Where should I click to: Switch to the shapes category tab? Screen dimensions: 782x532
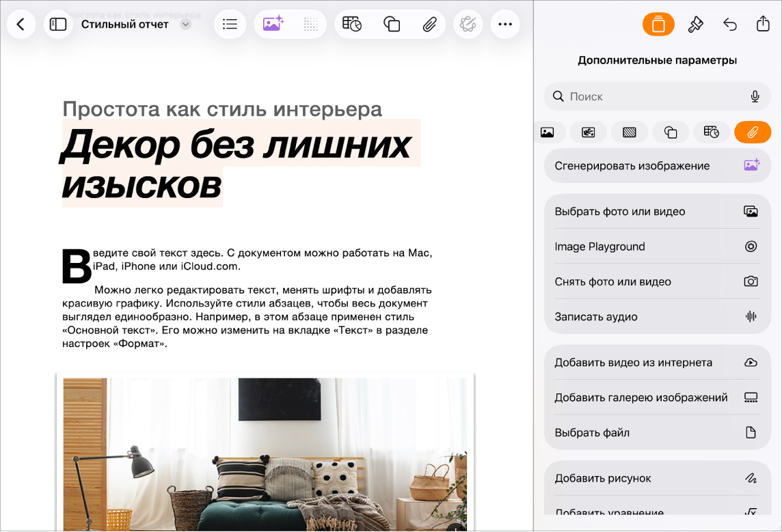click(x=671, y=132)
